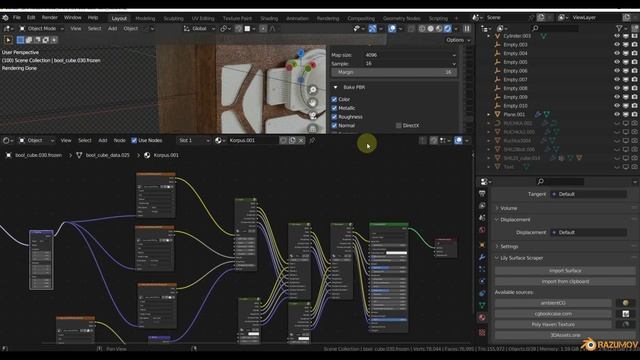Open transform pivot point icon
The height and width of the screenshot is (360, 640).
[224, 29]
